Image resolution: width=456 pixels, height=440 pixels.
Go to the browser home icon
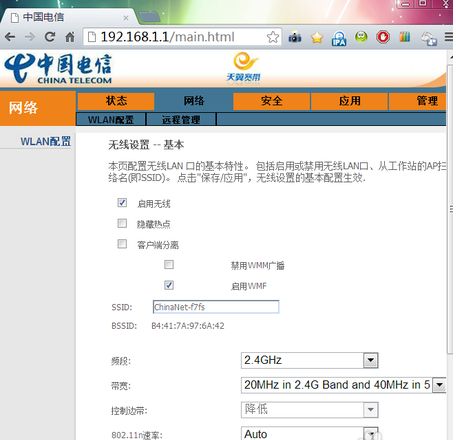click(70, 37)
